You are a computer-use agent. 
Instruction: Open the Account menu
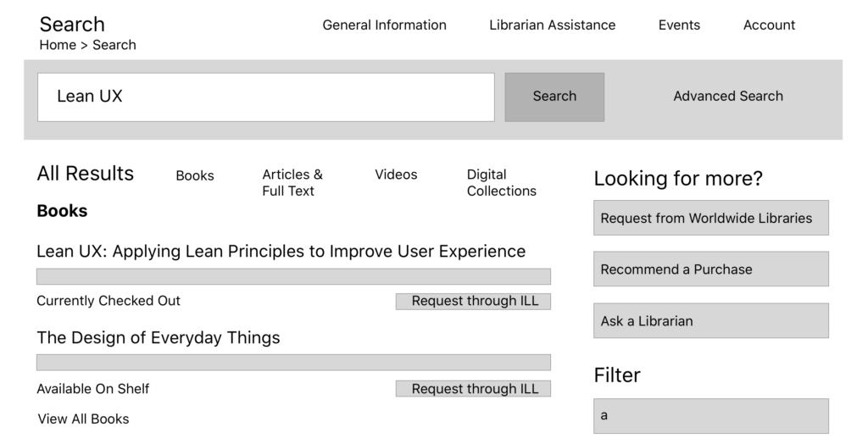(x=769, y=25)
